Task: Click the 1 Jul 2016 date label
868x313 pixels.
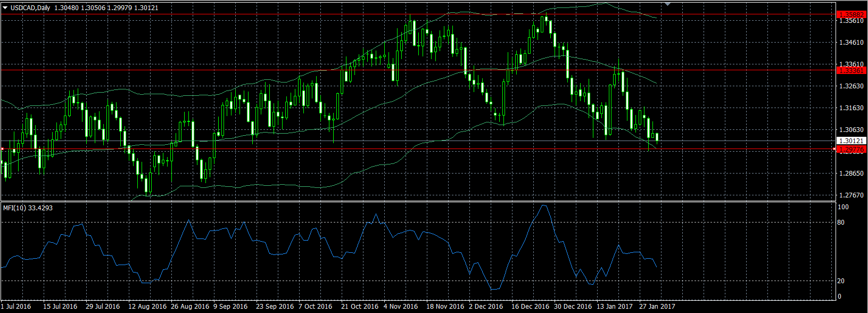Action: (17, 307)
